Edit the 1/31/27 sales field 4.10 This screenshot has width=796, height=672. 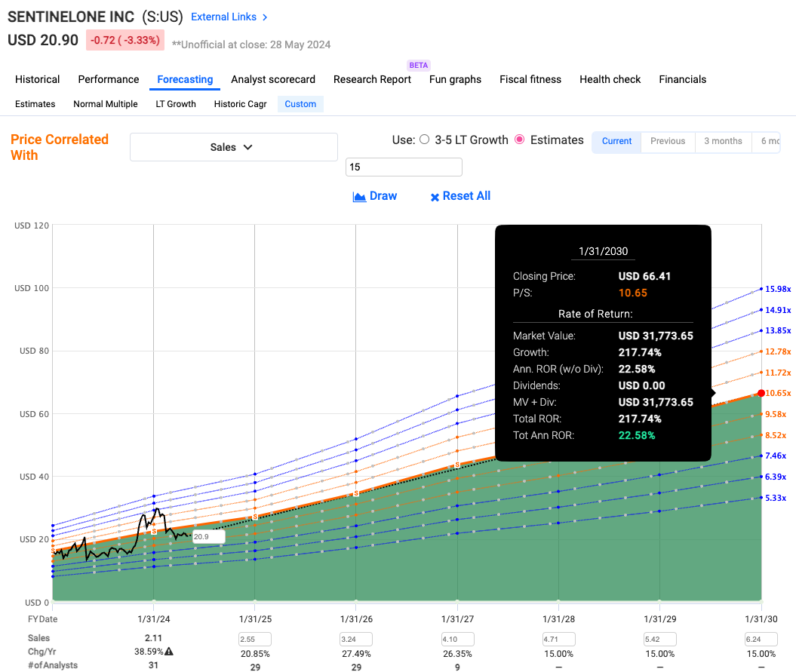[x=457, y=640]
